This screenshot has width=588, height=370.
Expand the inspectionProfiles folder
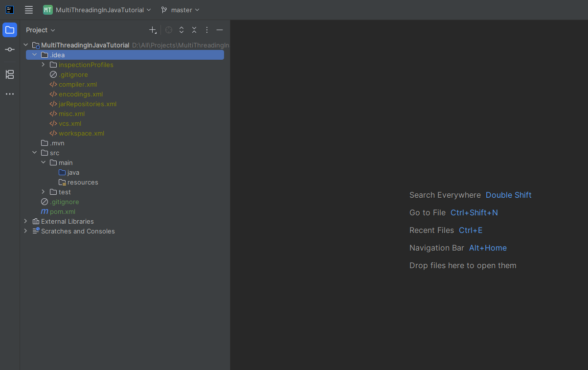(43, 65)
